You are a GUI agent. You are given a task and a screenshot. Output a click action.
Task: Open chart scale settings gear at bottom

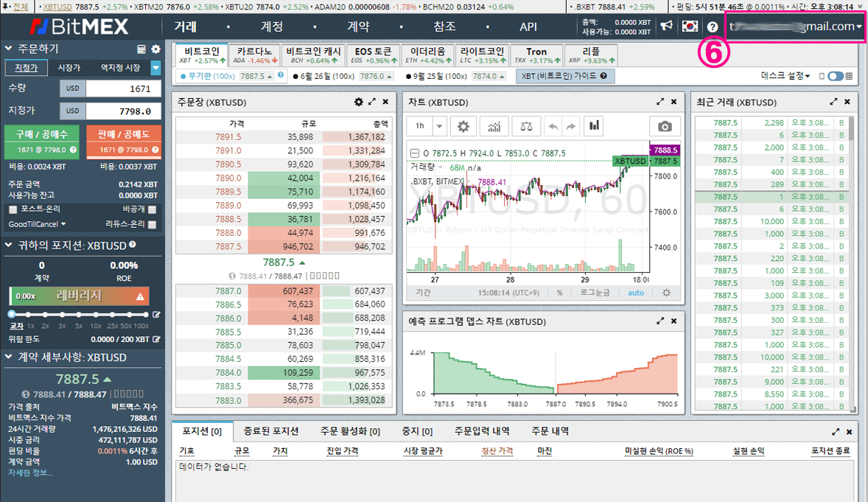pos(667,293)
